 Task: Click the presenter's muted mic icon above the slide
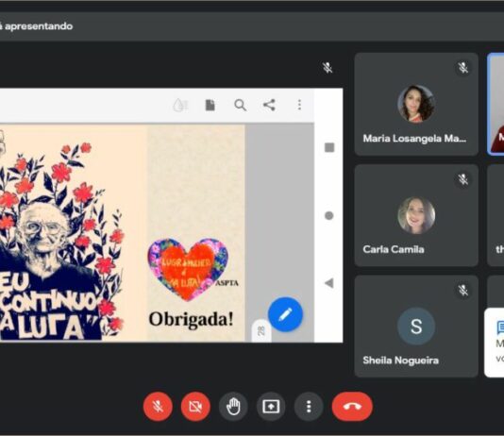coord(328,68)
